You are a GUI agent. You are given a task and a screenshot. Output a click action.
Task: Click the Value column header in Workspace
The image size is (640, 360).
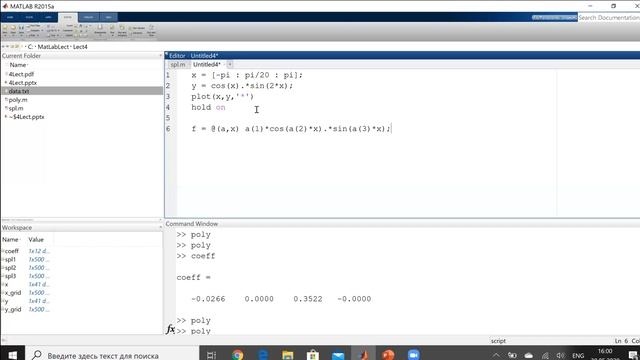pos(36,240)
